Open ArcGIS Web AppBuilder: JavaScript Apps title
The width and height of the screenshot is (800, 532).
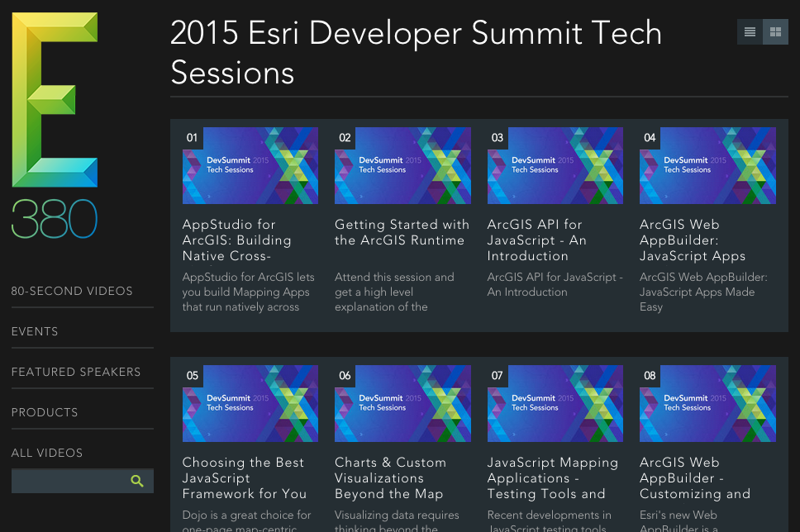693,240
